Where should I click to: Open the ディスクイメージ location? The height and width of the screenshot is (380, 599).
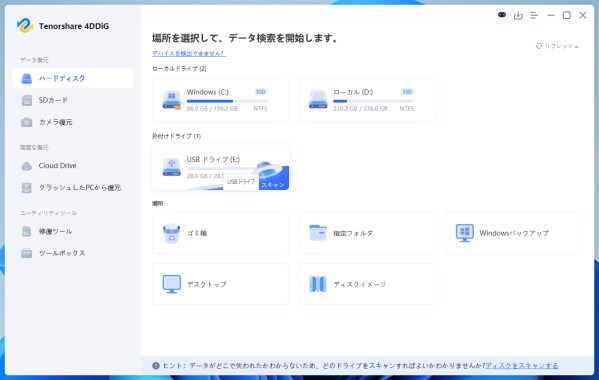coord(367,284)
